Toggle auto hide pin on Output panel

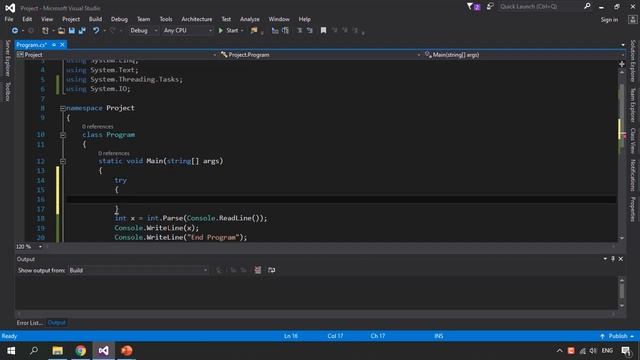[x=613, y=259]
